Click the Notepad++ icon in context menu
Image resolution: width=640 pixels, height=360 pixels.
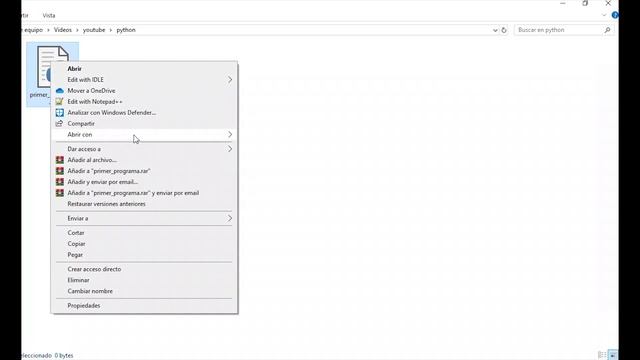tap(60, 102)
